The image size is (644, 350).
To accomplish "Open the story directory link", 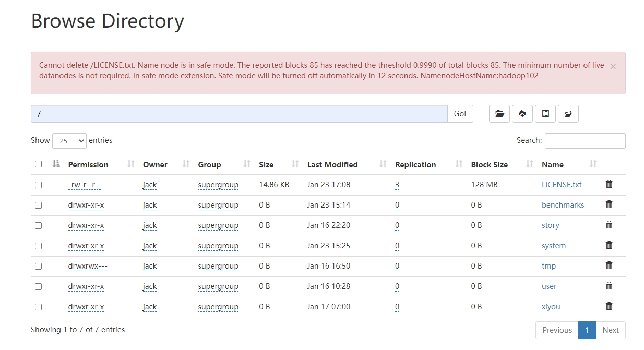I will 551,225.
